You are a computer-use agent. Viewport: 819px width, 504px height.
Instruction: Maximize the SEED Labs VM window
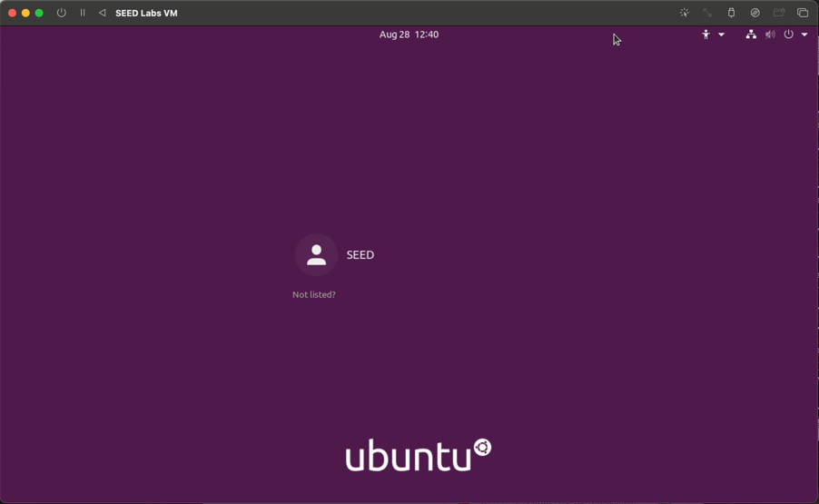point(39,13)
